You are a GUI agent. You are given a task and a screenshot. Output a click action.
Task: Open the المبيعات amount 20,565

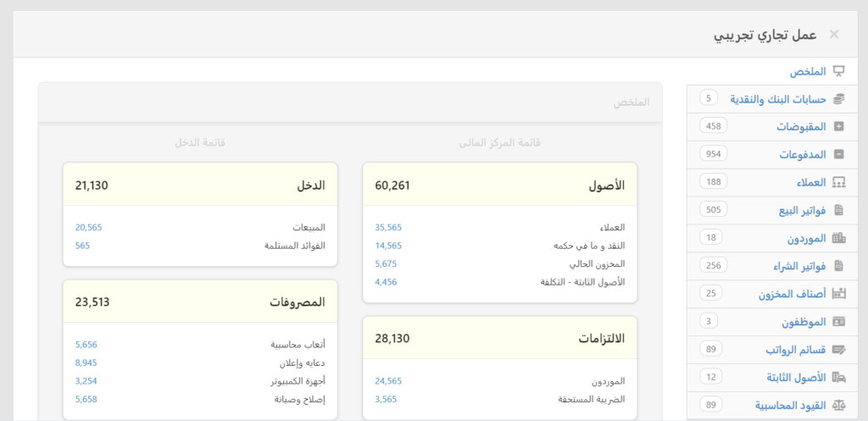[88, 227]
